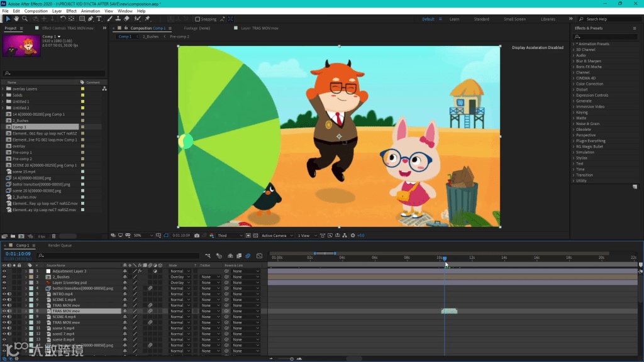The width and height of the screenshot is (644, 362).
Task: Select the Rectangle shape tool
Action: click(82, 19)
